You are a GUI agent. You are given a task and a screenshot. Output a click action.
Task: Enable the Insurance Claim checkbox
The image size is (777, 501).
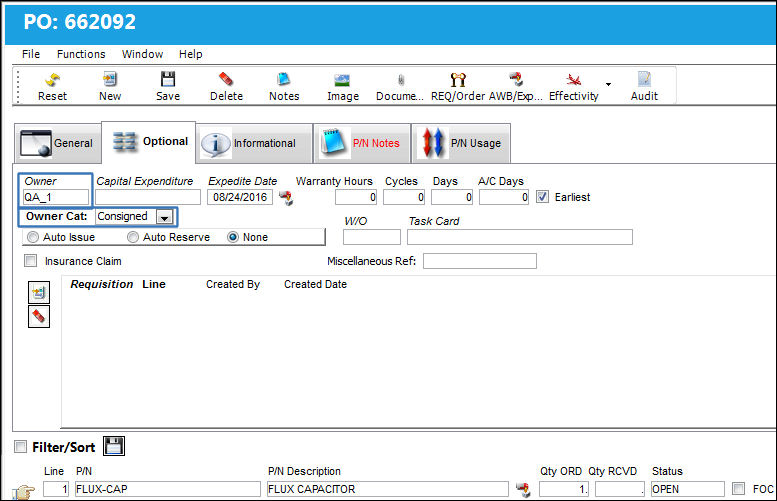coord(31,261)
